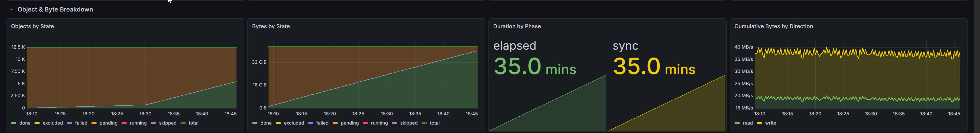Viewport: 980px width, 133px height.
Task: Toggle 'done' label in Objects by State legend
Action: [25, 123]
